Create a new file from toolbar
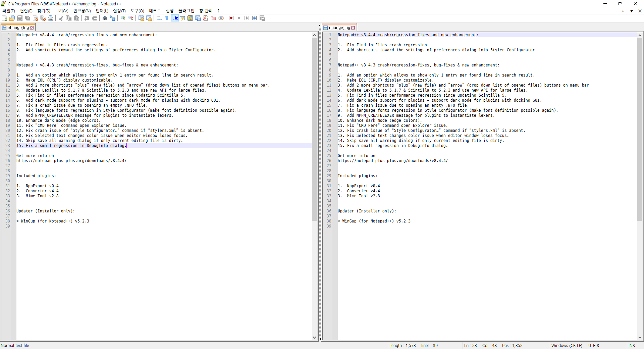Screen dimensions: 644x349 (x=4, y=18)
